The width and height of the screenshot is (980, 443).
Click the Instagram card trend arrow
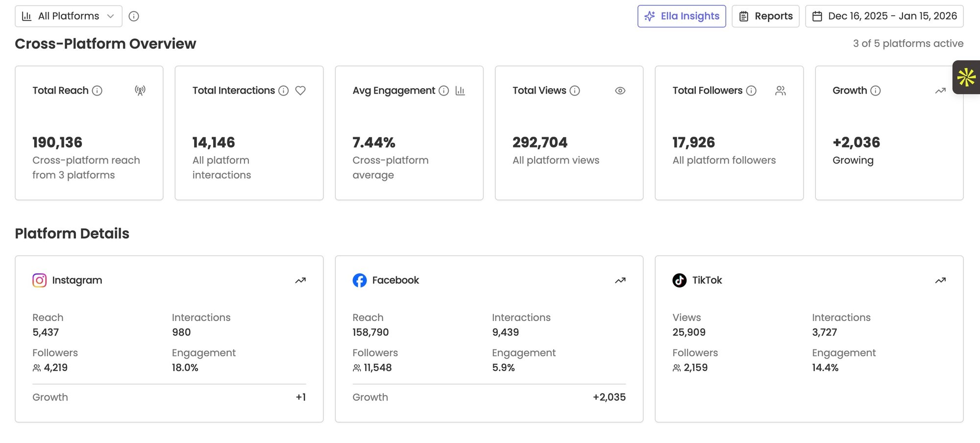coord(300,280)
